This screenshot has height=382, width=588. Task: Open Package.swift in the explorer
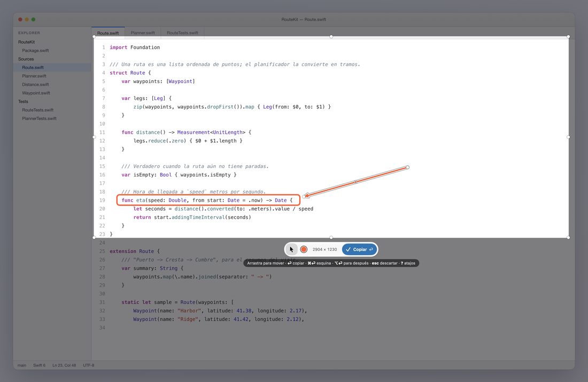[x=35, y=51]
